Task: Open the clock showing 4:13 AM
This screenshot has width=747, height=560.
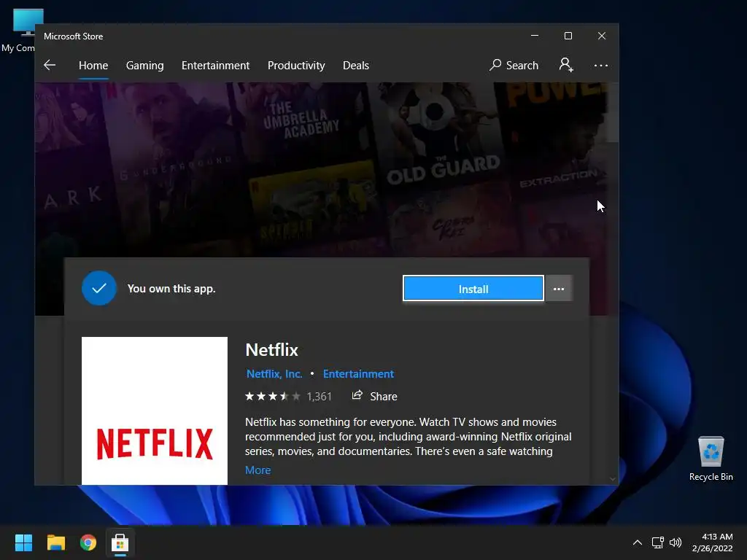Action: tap(713, 542)
